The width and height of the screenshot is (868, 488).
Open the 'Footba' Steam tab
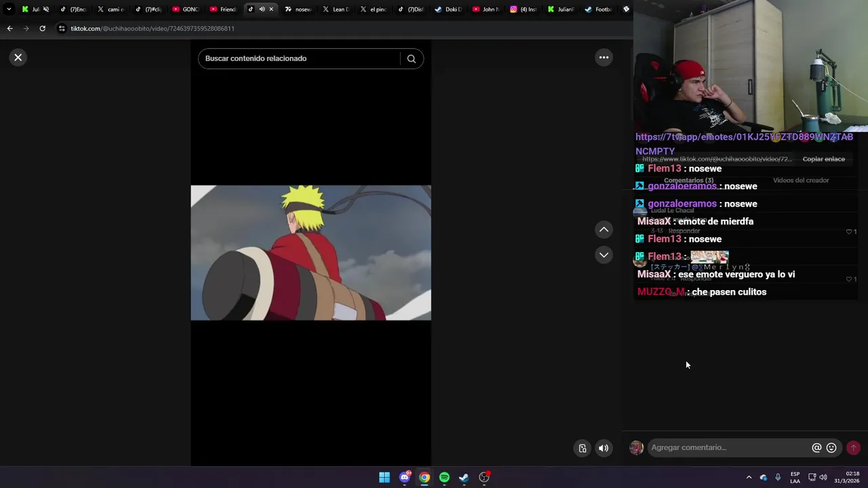pos(598,9)
